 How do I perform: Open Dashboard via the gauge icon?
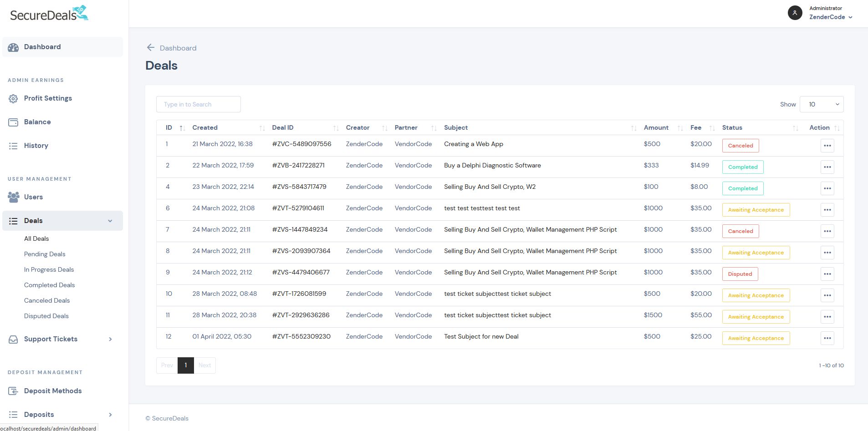pos(13,47)
